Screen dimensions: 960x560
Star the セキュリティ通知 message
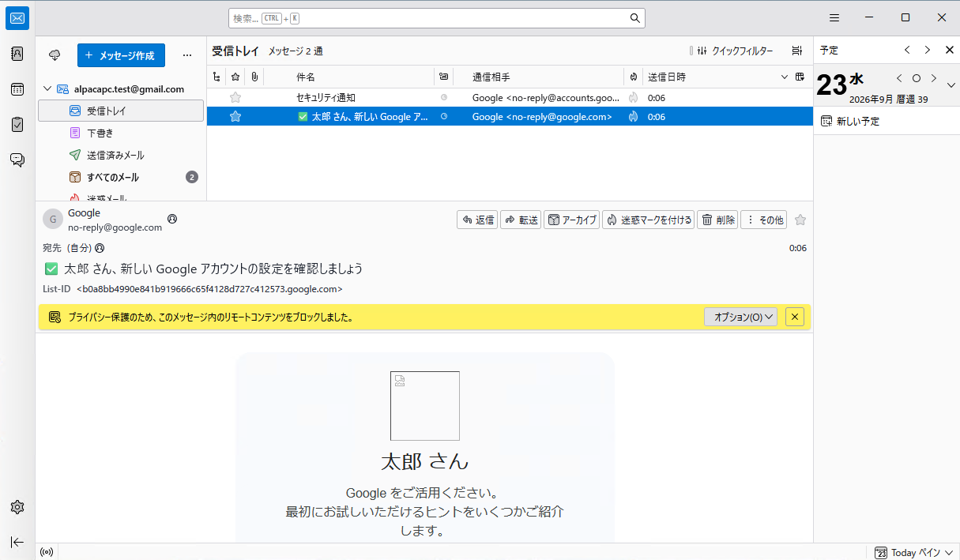pyautogui.click(x=235, y=98)
